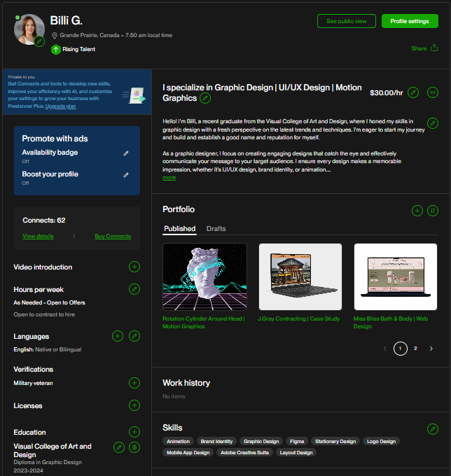Image resolution: width=451 pixels, height=476 pixels.
Task: Add a video introduction
Action: [x=134, y=267]
